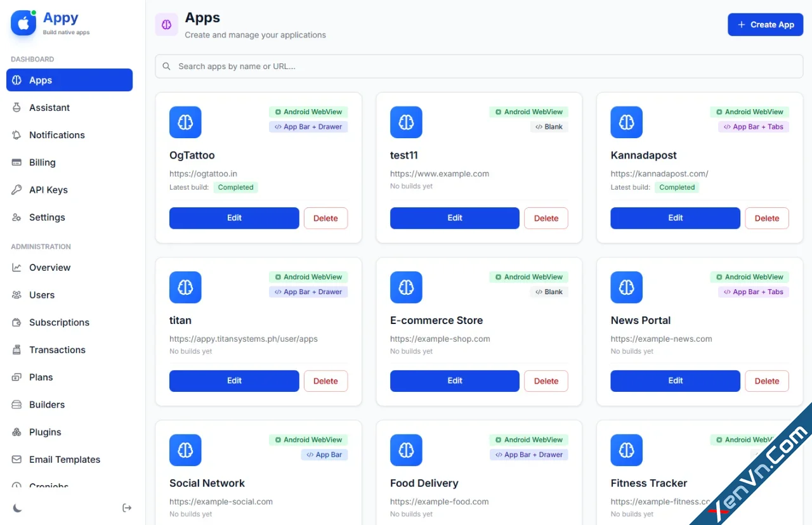Select Settings from the sidebar

pyautogui.click(x=47, y=217)
